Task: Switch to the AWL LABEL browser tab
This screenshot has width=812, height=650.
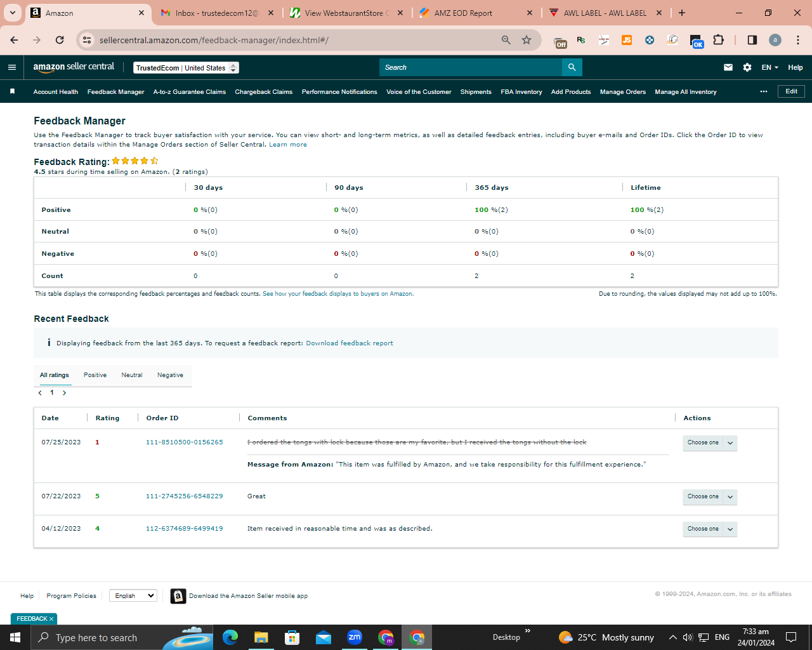Action: click(x=605, y=13)
